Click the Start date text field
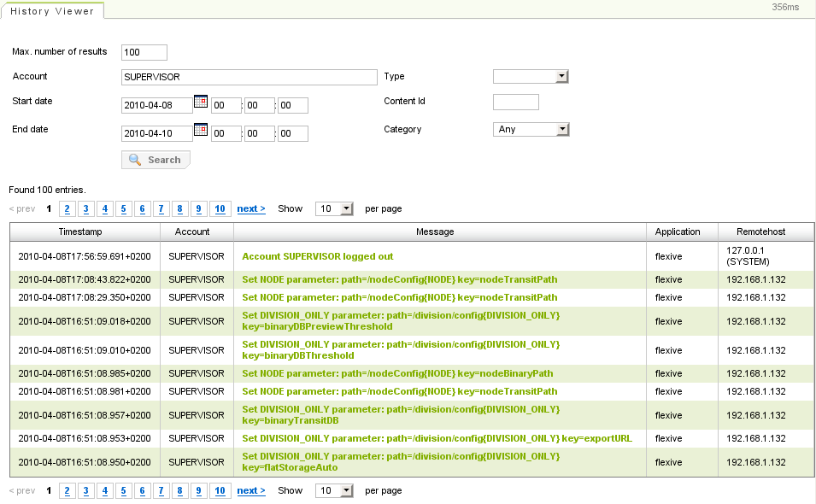This screenshot has width=816, height=504. (156, 105)
